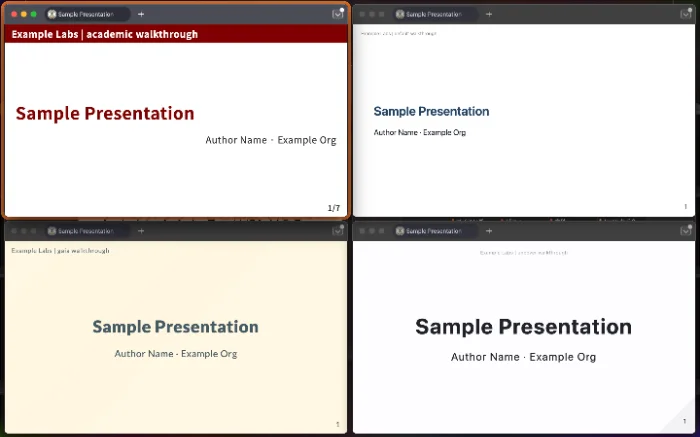Click the "Example Labs | academic walkthrough" header
Screen dimensions: 700x437
(104, 34)
